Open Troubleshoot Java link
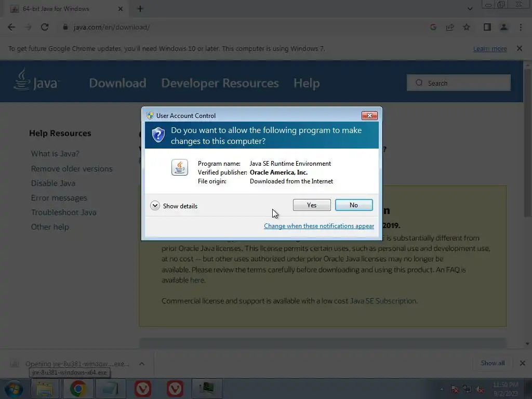 [63, 212]
